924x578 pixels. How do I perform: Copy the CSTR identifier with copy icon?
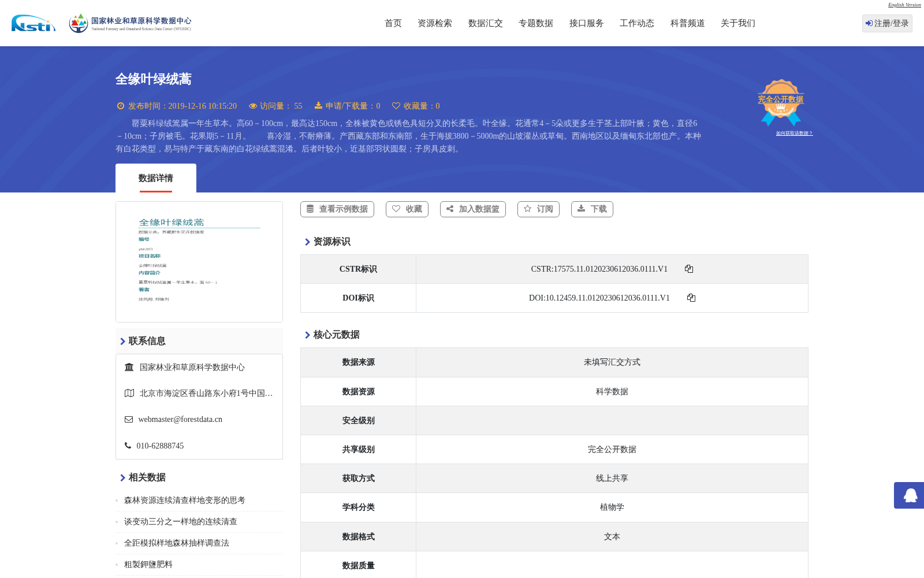[x=689, y=269]
